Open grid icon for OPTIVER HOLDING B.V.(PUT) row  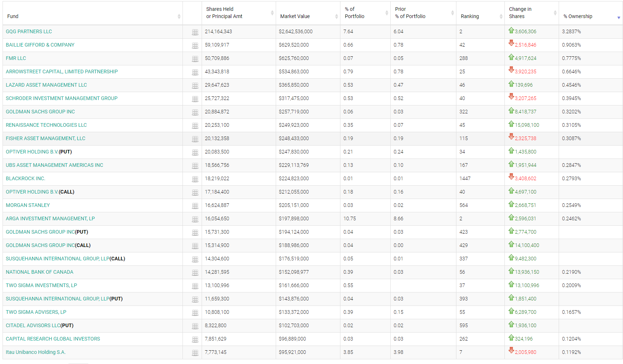tap(195, 152)
